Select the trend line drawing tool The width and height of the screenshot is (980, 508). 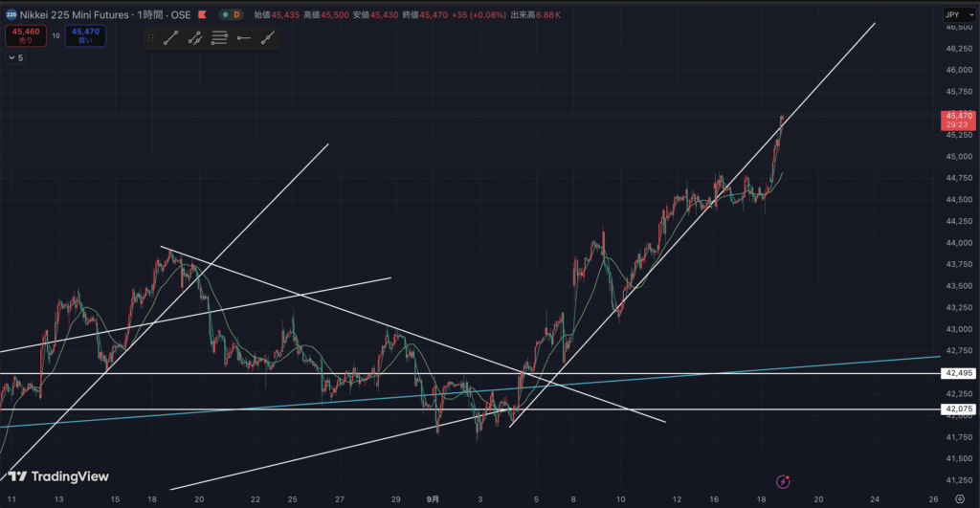click(x=170, y=38)
